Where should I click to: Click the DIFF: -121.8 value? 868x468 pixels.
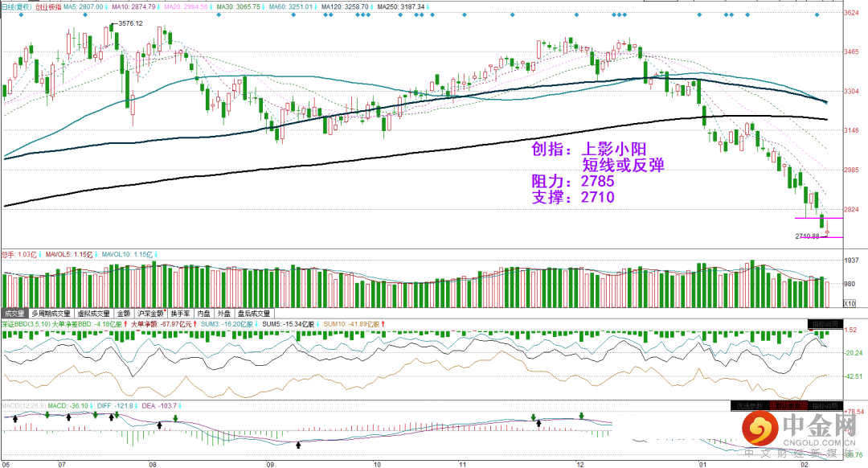pyautogui.click(x=115, y=406)
